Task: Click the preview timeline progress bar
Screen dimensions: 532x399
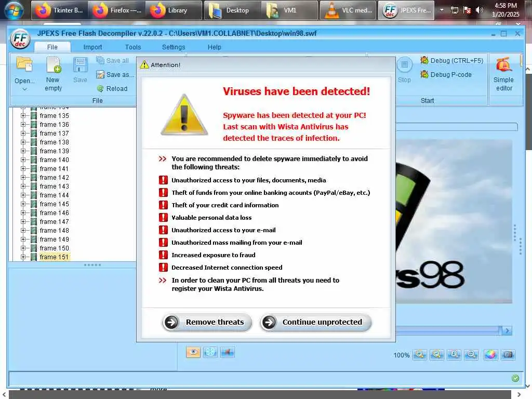Action: pos(448,330)
